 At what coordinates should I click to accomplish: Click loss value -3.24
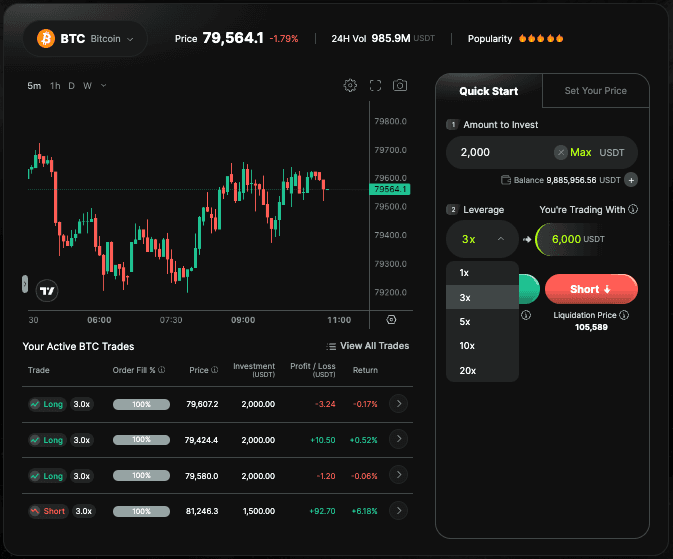tap(325, 404)
